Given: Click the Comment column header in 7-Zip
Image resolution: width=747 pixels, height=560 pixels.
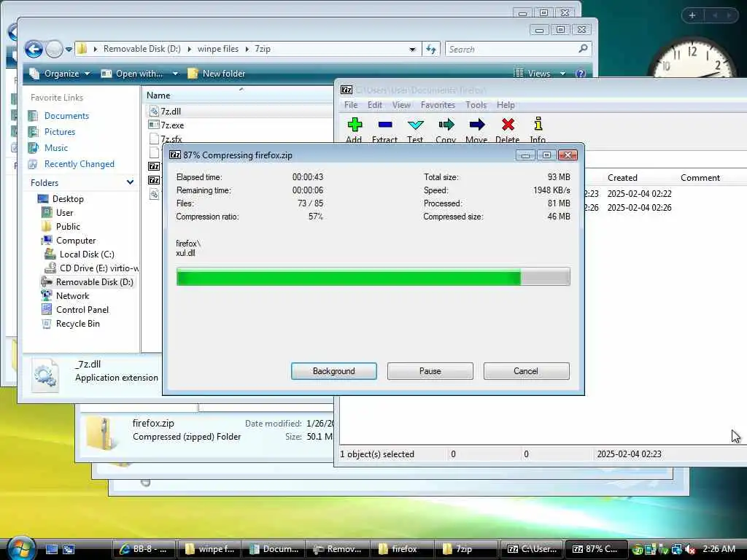Looking at the screenshot, I should 700,178.
